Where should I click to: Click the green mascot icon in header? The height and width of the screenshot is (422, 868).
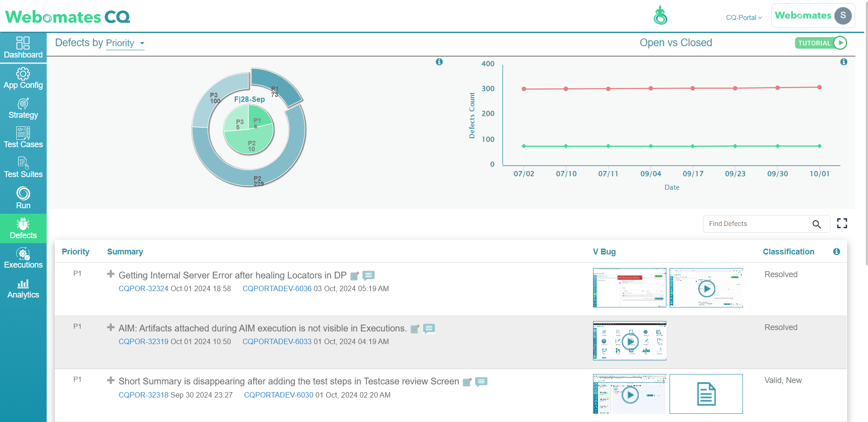click(660, 15)
